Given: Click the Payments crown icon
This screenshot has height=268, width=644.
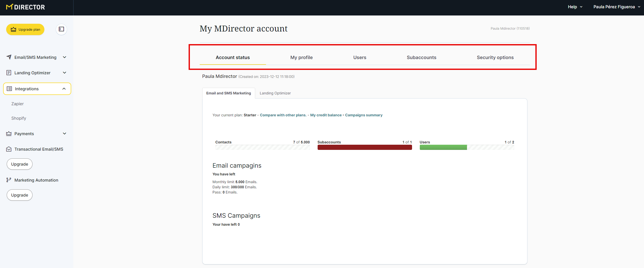Looking at the screenshot, I should [x=9, y=134].
